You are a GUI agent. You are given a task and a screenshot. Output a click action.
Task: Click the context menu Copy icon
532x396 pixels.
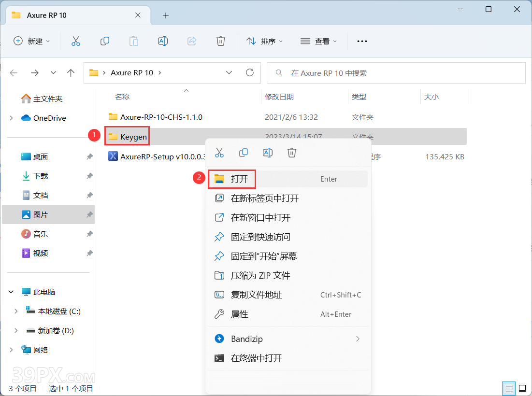243,153
